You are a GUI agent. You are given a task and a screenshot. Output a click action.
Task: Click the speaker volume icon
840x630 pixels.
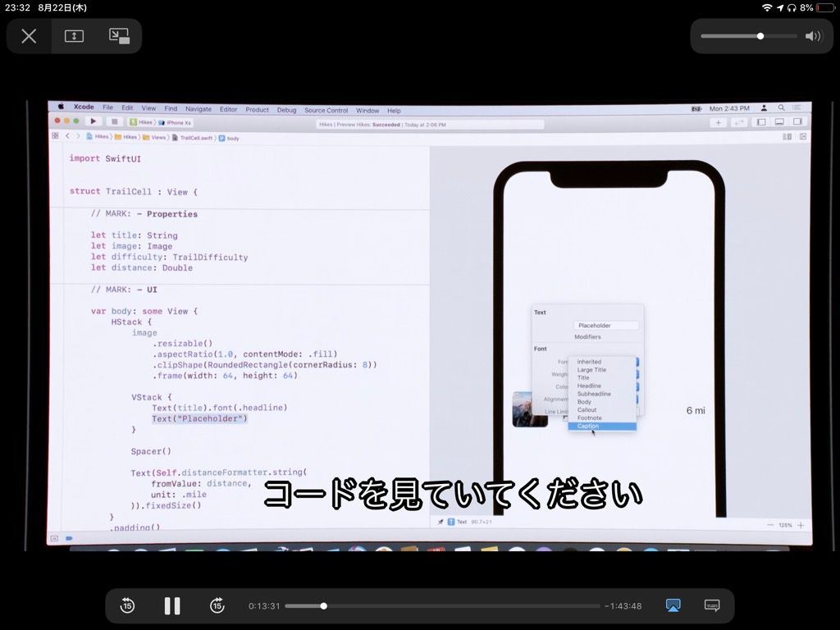[x=813, y=36]
